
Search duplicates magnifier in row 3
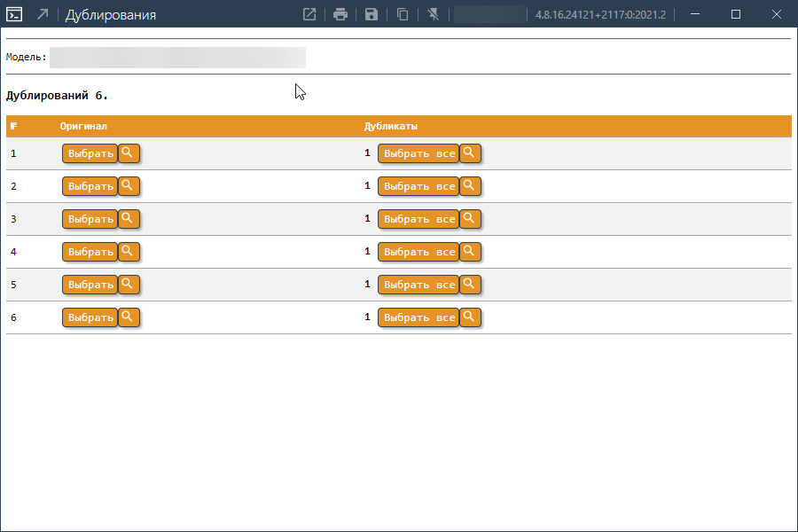470,219
